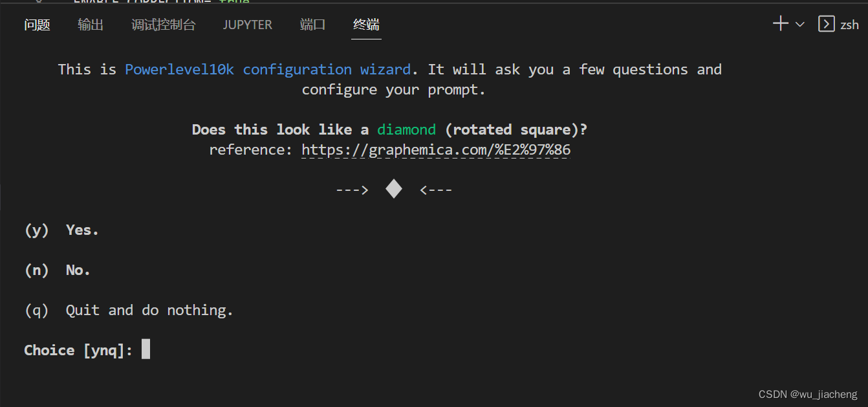Switch to the 终端 tab
The width and height of the screenshot is (868, 407).
[365, 24]
